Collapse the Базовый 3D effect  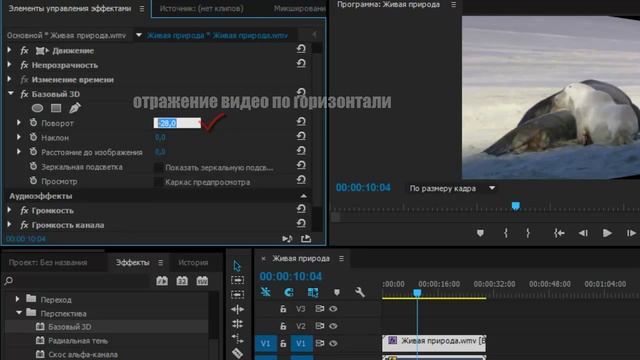pyautogui.click(x=10, y=94)
